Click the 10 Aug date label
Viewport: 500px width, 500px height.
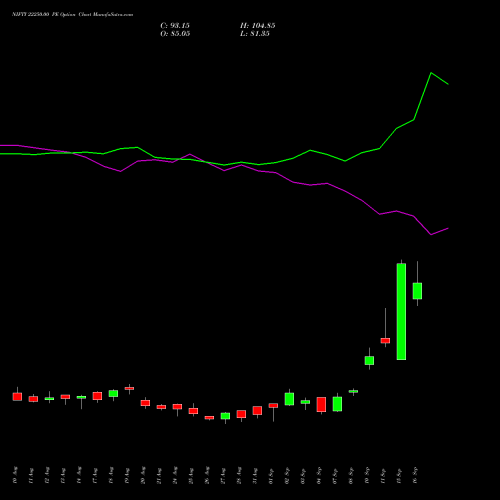click(x=15, y=475)
